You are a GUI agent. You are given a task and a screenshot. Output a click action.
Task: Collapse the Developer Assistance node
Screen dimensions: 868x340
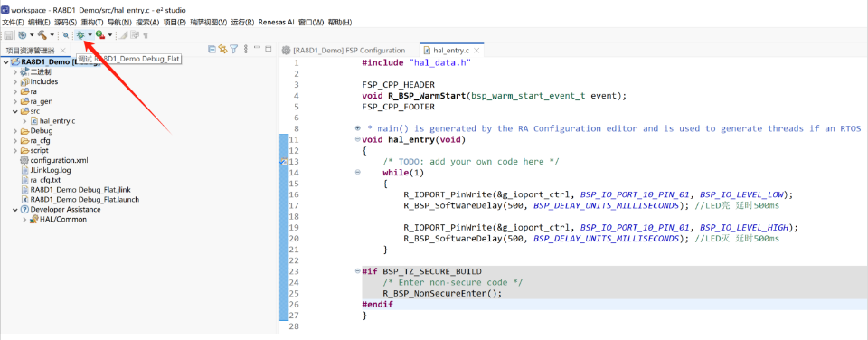[15, 210]
